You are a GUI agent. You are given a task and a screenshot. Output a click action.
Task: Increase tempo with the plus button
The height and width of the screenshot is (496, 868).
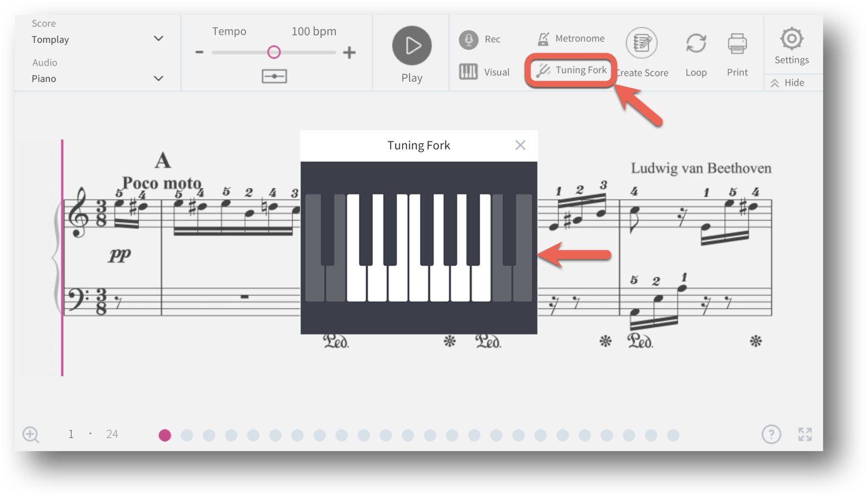349,52
